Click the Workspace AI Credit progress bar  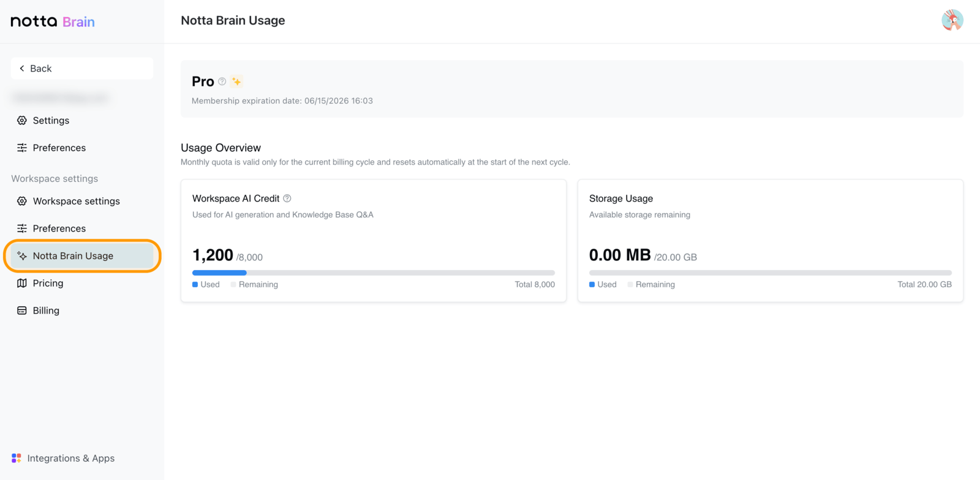[374, 272]
